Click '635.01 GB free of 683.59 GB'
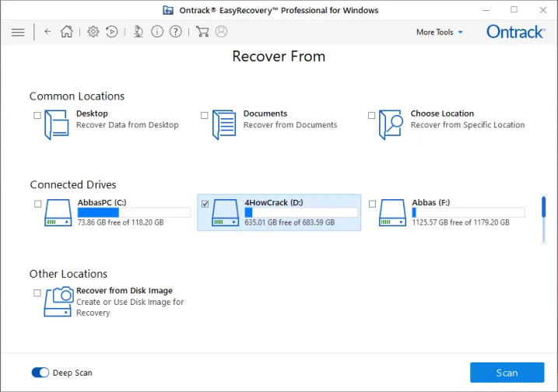The width and height of the screenshot is (558, 392). pos(290,222)
